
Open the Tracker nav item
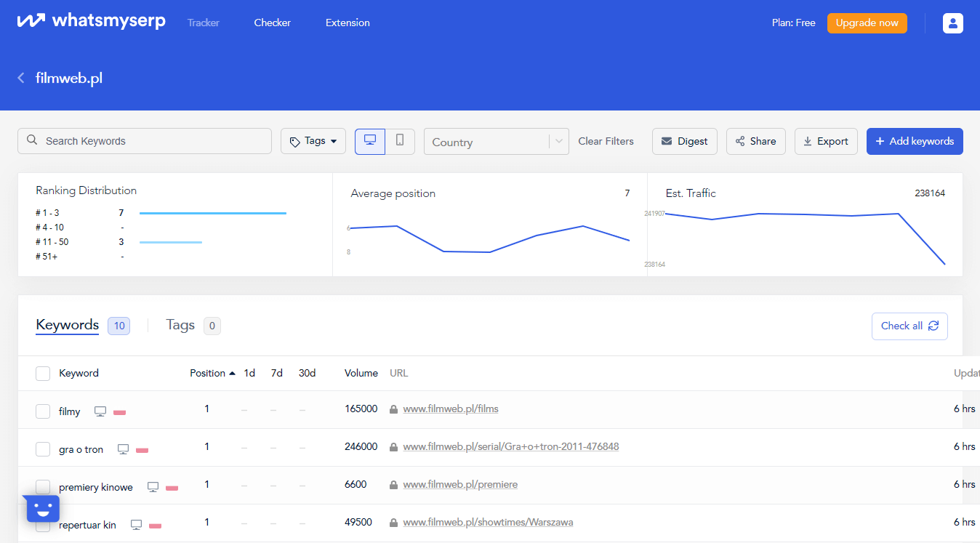click(204, 23)
